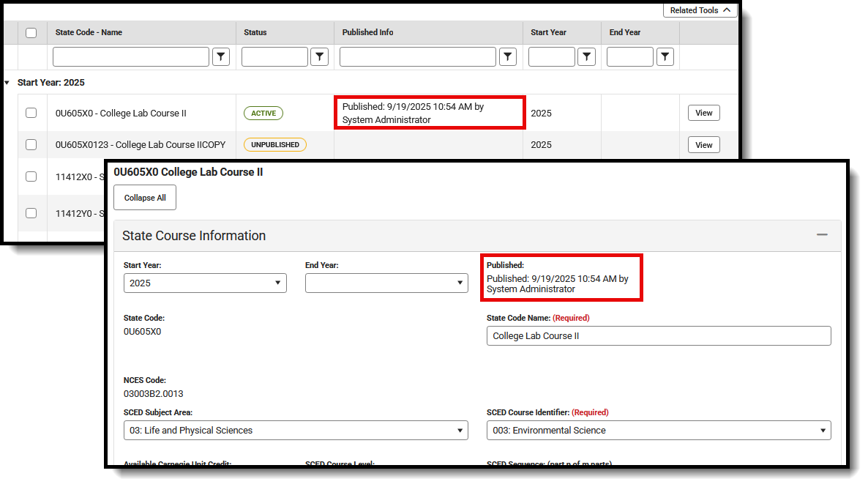Click inside the State Code Name text field
The height and width of the screenshot is (487, 868).
coord(659,335)
